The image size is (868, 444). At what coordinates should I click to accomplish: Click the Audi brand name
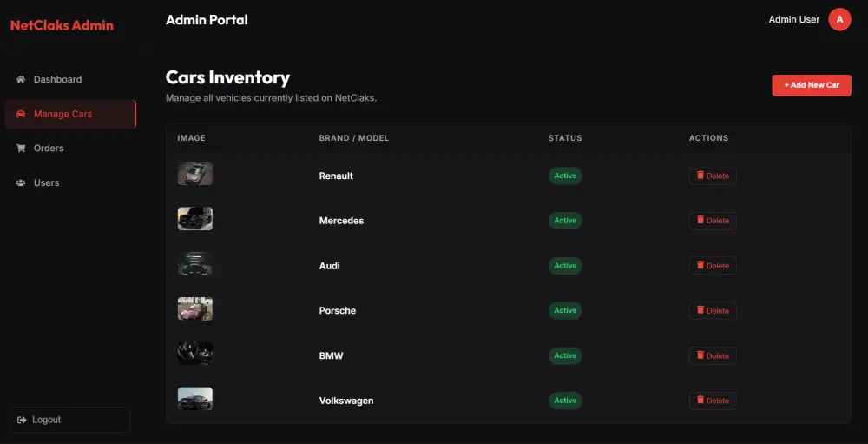coord(329,266)
